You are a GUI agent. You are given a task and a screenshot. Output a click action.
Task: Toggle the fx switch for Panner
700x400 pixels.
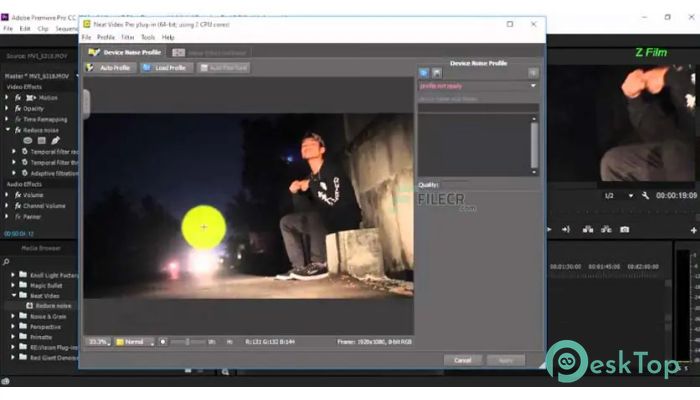click(x=18, y=217)
